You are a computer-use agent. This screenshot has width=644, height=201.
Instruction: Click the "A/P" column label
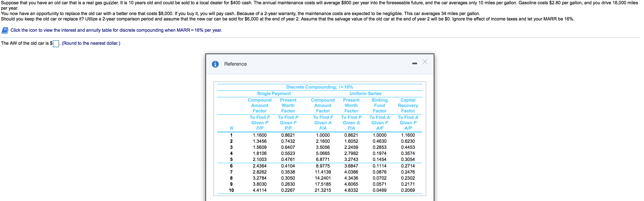(408, 128)
